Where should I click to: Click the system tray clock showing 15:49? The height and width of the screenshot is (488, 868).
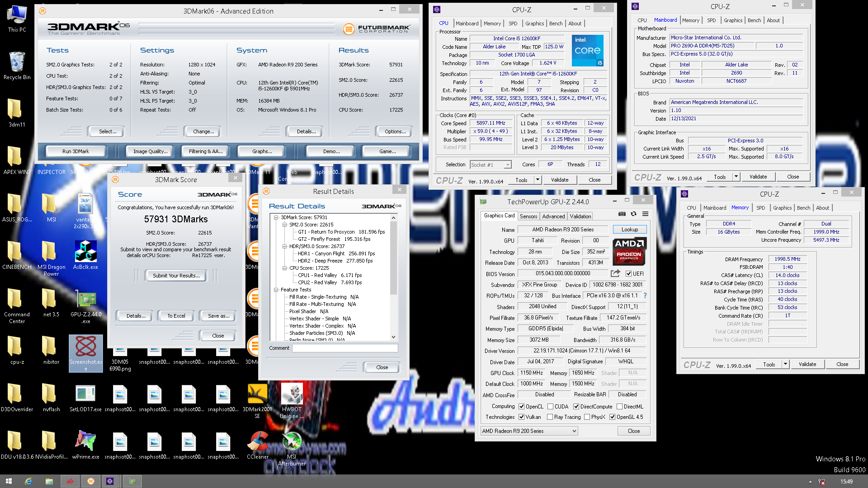tap(846, 481)
